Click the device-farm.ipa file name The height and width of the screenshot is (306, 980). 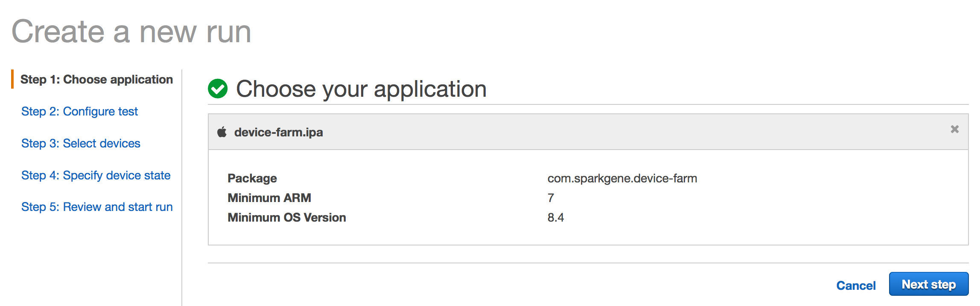coord(278,133)
